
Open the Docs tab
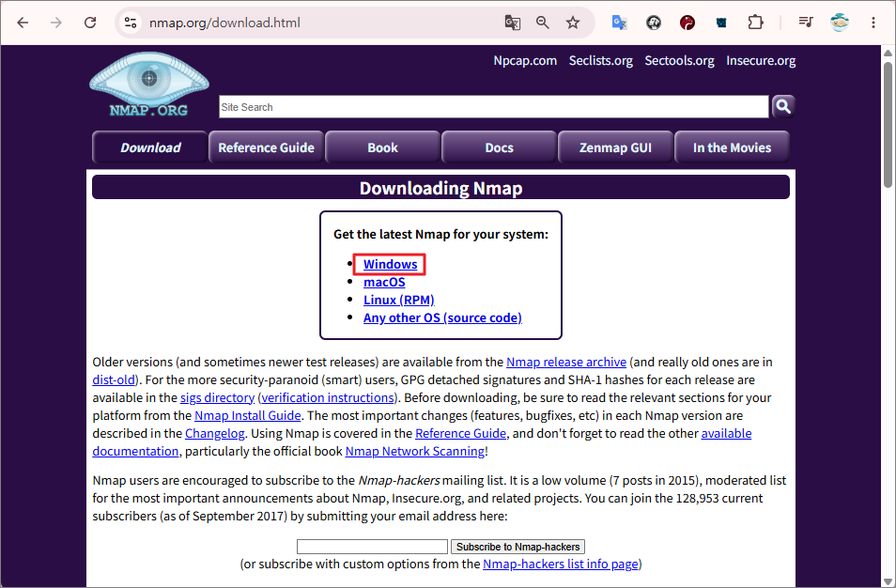click(x=500, y=147)
